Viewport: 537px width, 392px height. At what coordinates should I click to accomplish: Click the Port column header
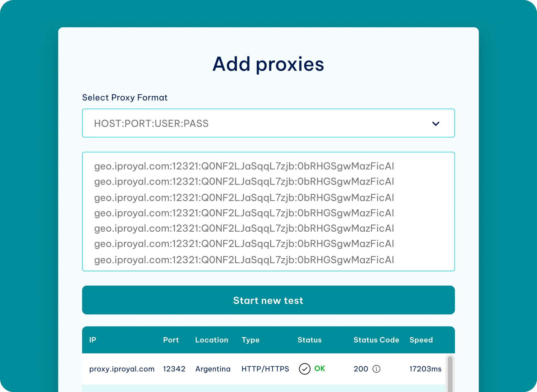[171, 340]
